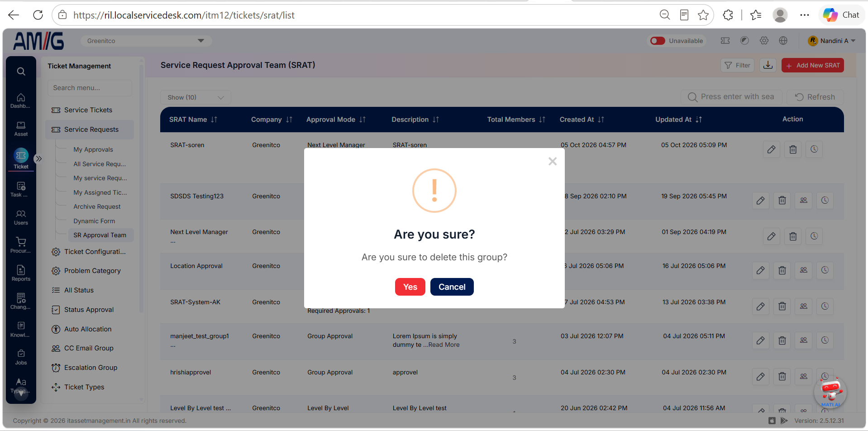
Task: Open the Filter options
Action: [x=737, y=65]
